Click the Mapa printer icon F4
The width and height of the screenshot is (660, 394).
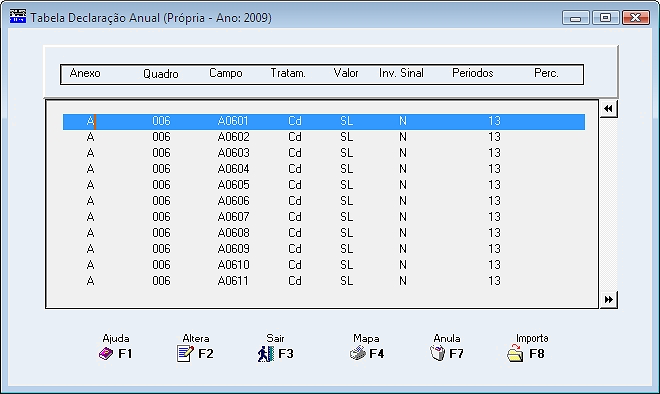coord(358,354)
